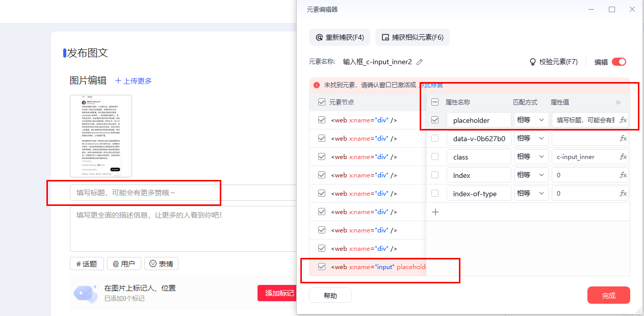644x316 pixels.
Task: Click the plus icon next to 上传更多
Action: coord(118,81)
